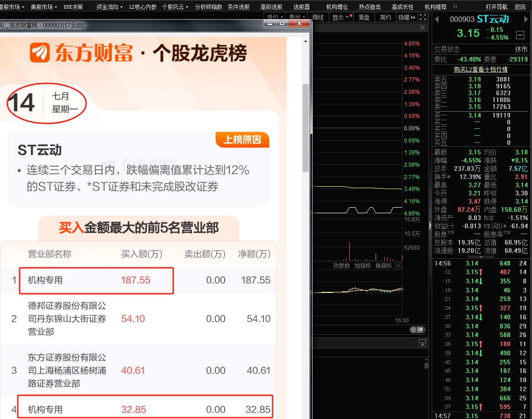Viewport: 532px width, 419px height.
Task: Click 换指标 to change indicator
Action: tap(383, 266)
